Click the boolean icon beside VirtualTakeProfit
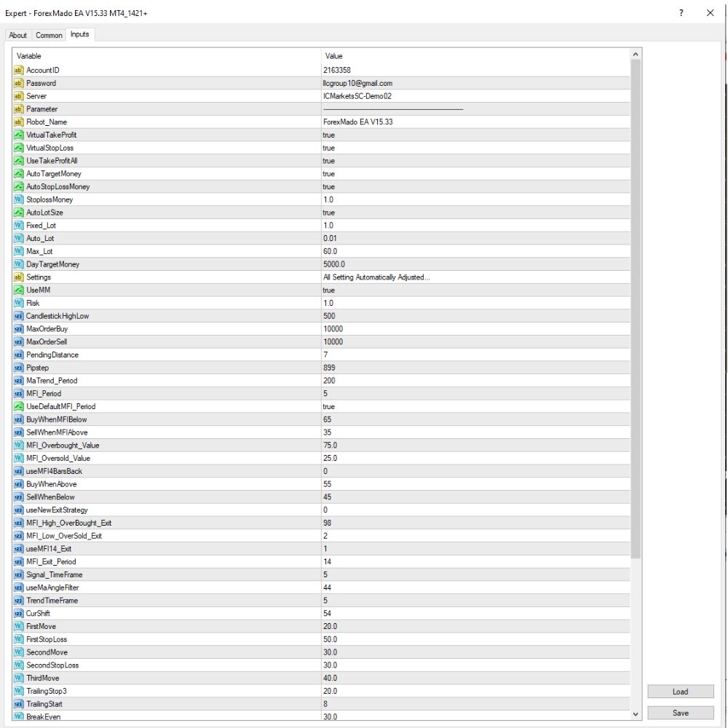This screenshot has height=728, width=728. coord(19,135)
